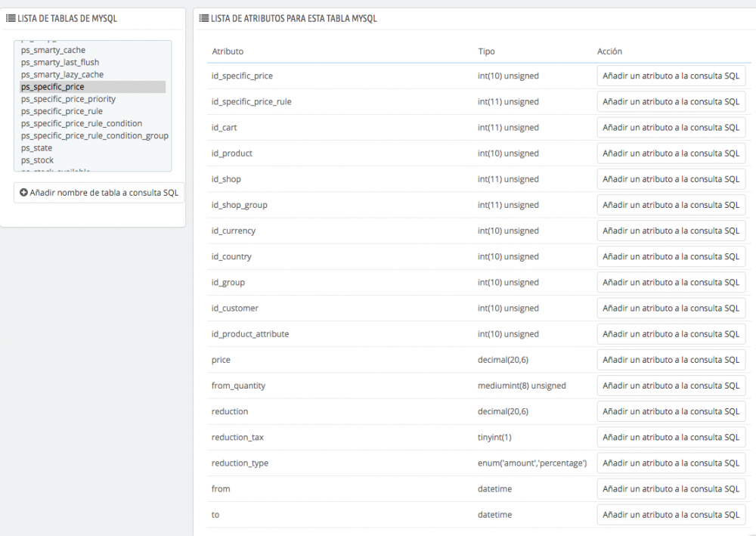
Task: Select the ps_state table
Action: click(x=36, y=147)
